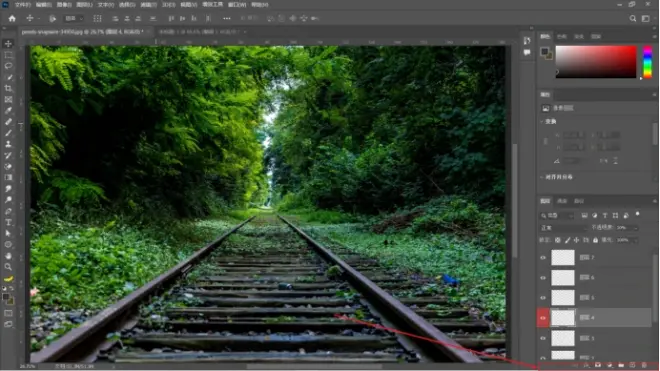This screenshot has width=660, height=371.
Task: Select the Lasso tool
Action: point(8,66)
